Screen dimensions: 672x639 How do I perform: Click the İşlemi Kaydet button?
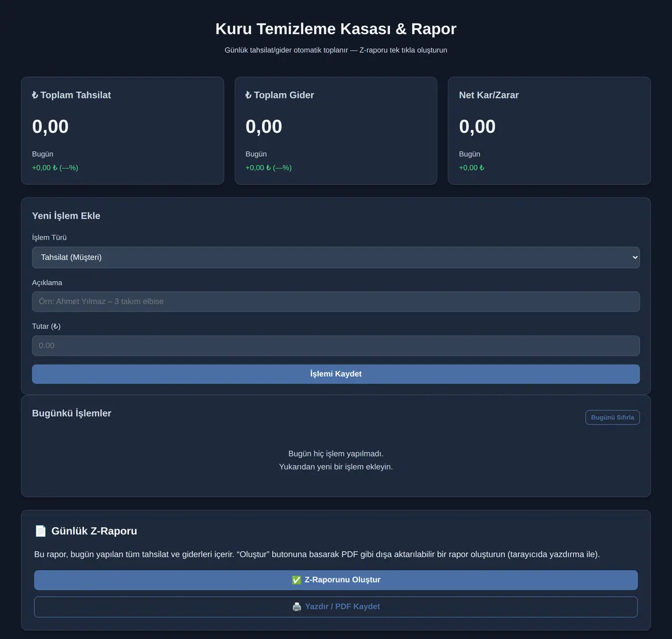(x=335, y=374)
